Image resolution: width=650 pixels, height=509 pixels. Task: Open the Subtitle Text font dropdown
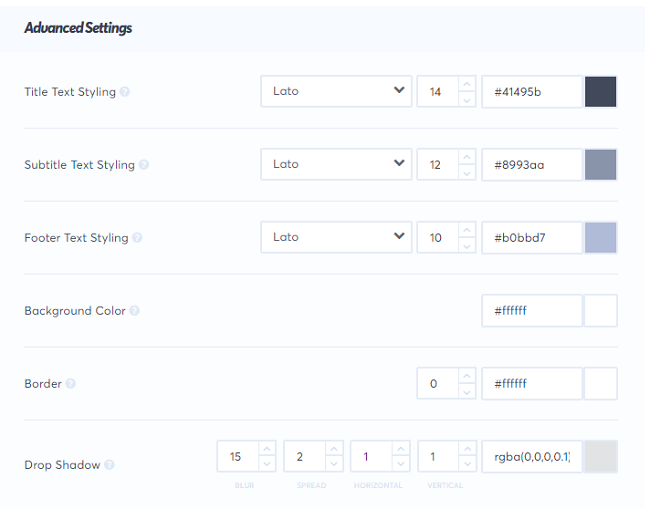(x=336, y=164)
